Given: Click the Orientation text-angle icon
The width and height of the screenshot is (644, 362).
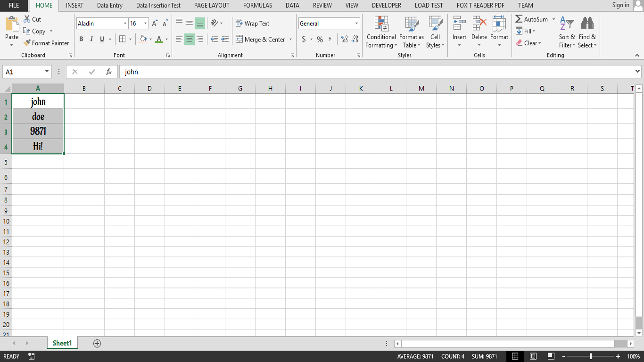Looking at the screenshot, I should click(x=215, y=23).
